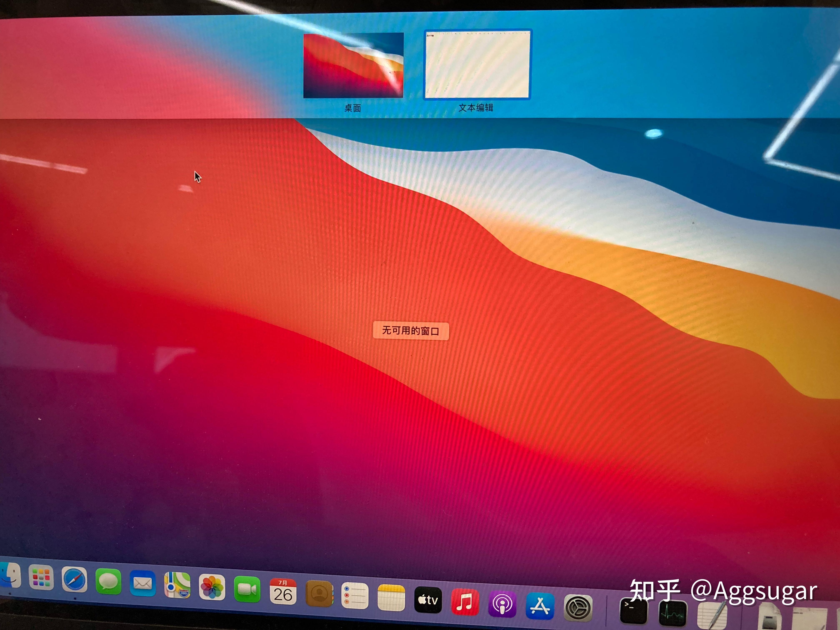Open System Preferences from the Dock
840x630 pixels.
pyautogui.click(x=578, y=608)
